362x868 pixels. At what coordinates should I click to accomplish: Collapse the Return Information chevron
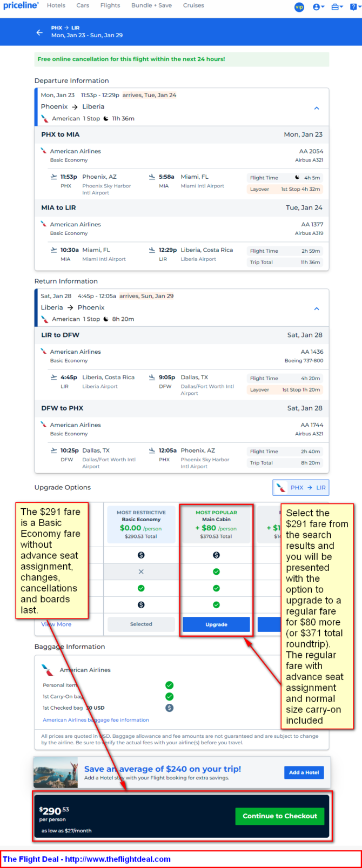317,308
